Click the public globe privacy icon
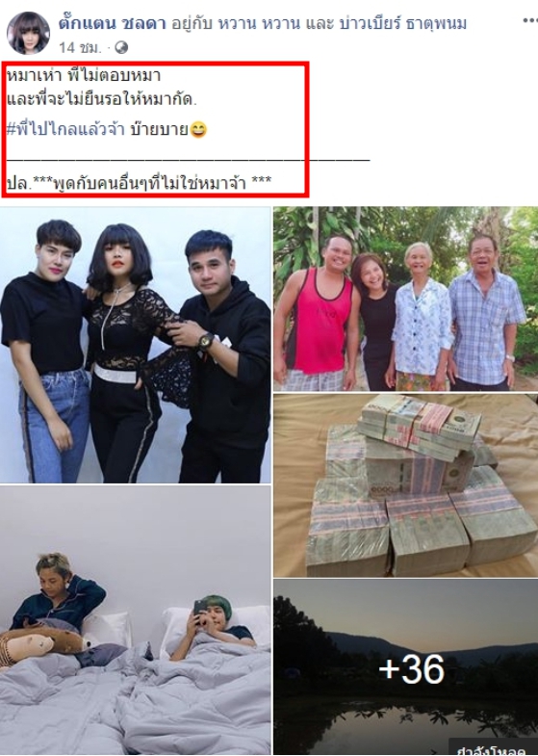 [121, 47]
